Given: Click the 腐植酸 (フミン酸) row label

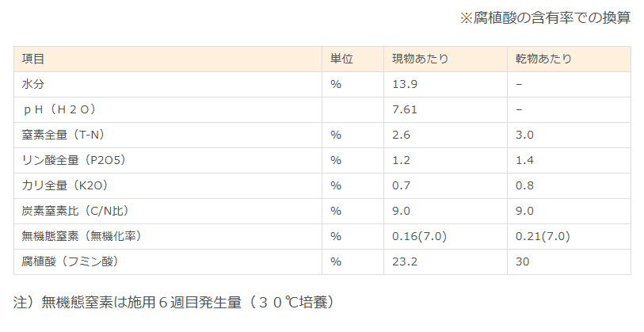Looking at the screenshot, I should click(70, 261).
